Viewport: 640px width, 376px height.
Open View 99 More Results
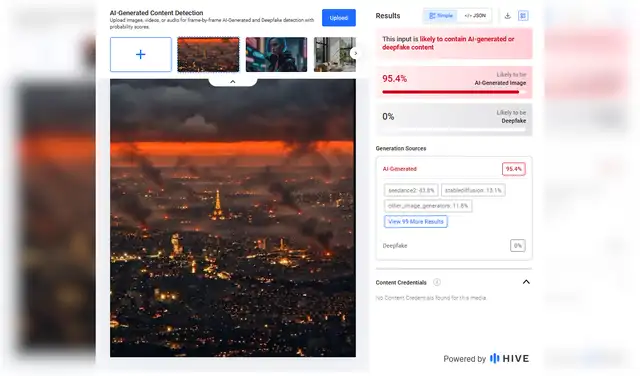pos(416,221)
